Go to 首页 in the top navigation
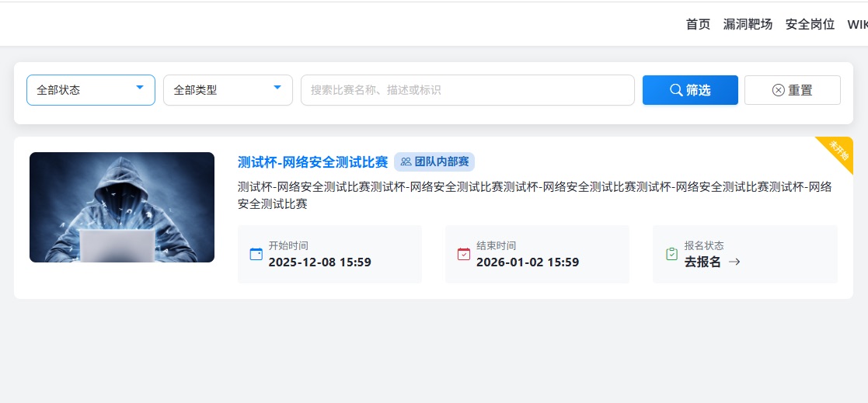The image size is (868, 403). [698, 24]
